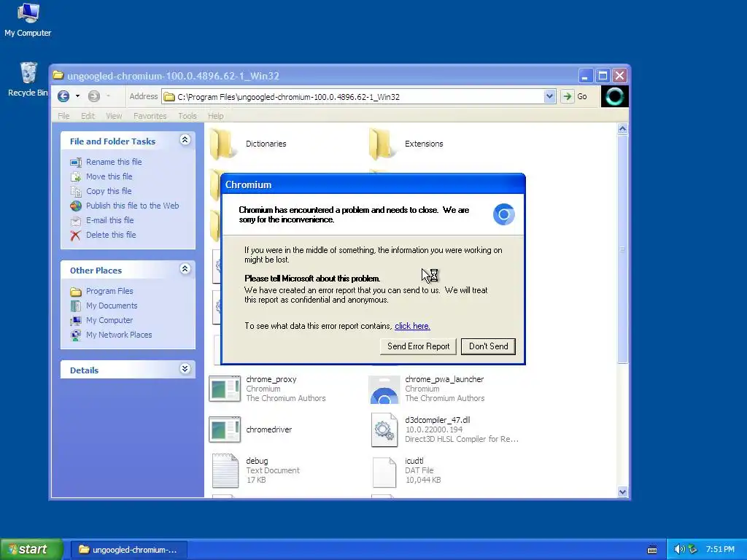Open the Edit menu

[88, 116]
